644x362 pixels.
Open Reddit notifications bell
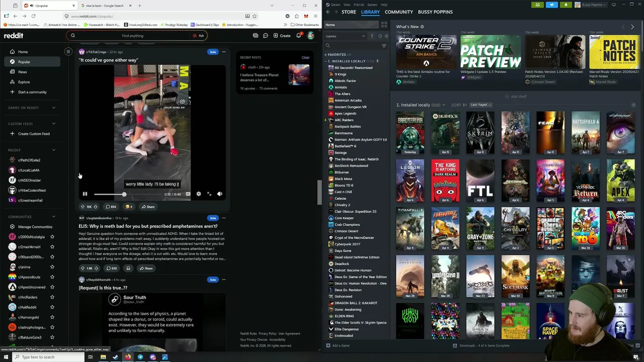click(x=298, y=36)
